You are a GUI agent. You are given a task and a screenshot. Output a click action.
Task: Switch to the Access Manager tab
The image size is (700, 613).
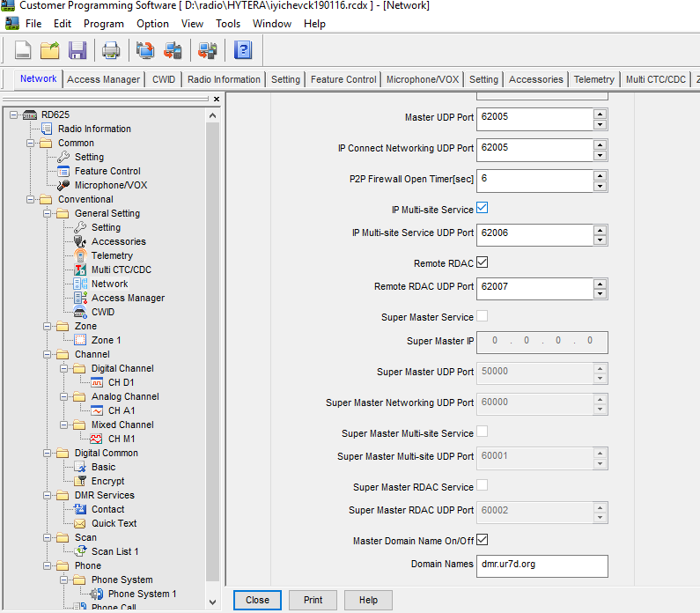[x=103, y=79]
